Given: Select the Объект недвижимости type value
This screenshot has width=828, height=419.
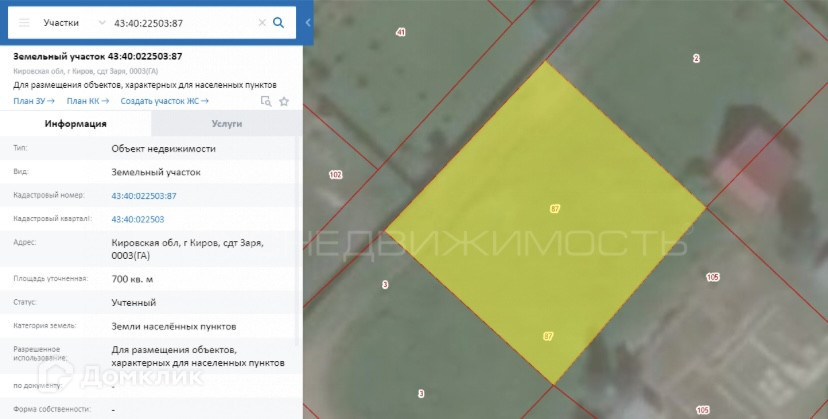Looking at the screenshot, I should [164, 148].
